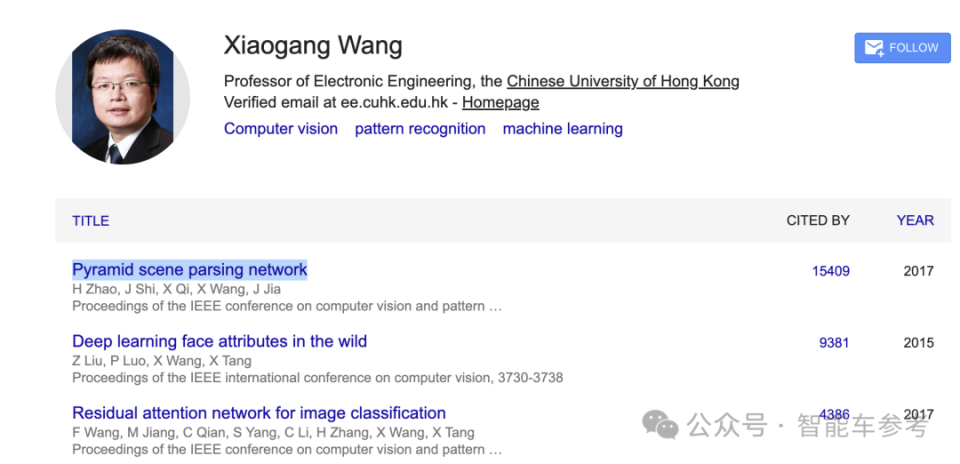960x464 pixels.
Task: Sort publications by TITLE column header
Action: 91,220
